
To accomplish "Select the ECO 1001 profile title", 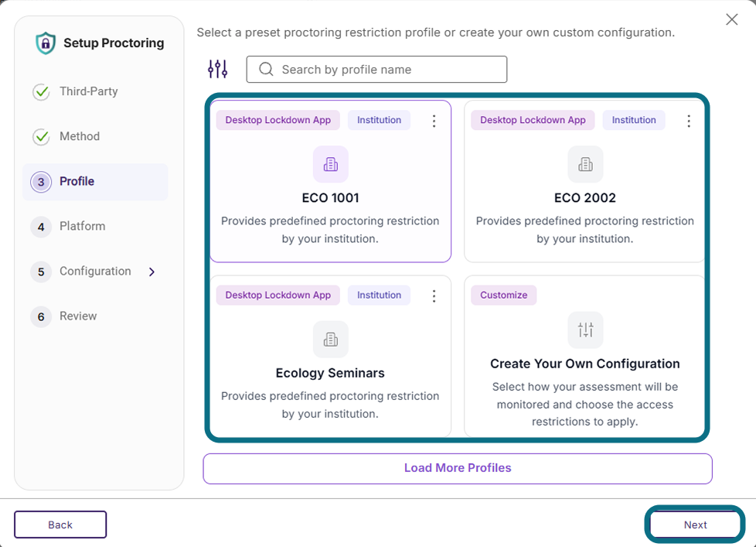I will point(330,198).
